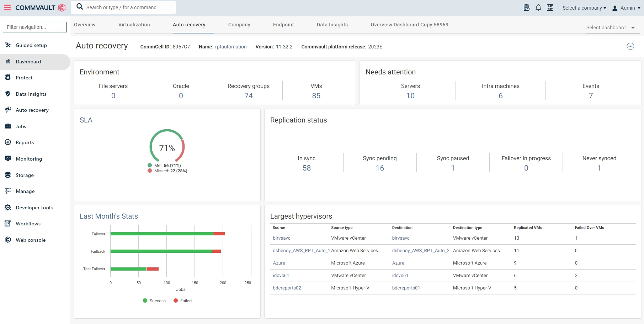Open the rptautomation name link

[x=231, y=47]
